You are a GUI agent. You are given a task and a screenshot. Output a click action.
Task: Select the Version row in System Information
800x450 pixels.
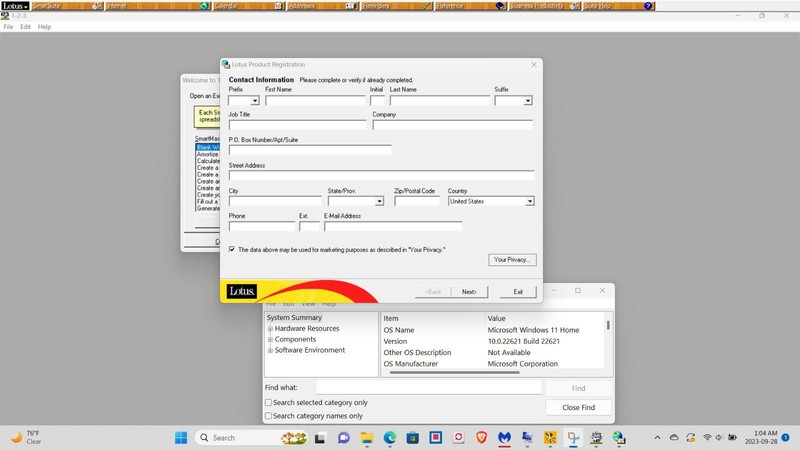pos(492,341)
